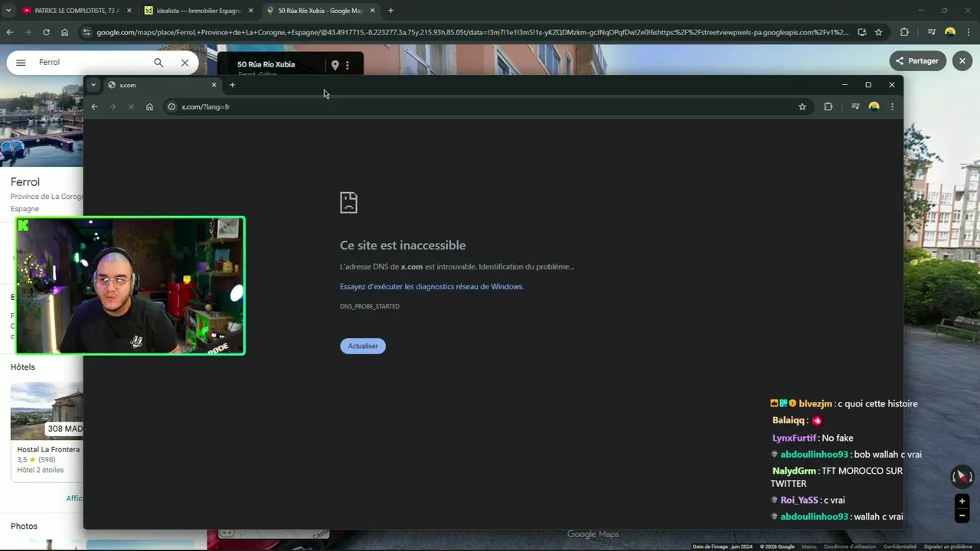Click the magnifier search icon in Google Maps
This screenshot has width=980, height=551.
point(158,62)
